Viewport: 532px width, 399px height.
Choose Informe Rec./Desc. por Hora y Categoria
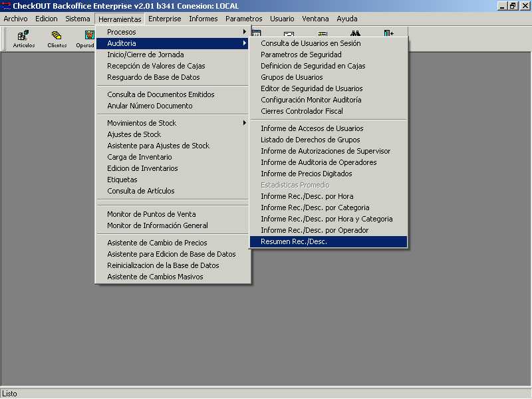(329, 219)
